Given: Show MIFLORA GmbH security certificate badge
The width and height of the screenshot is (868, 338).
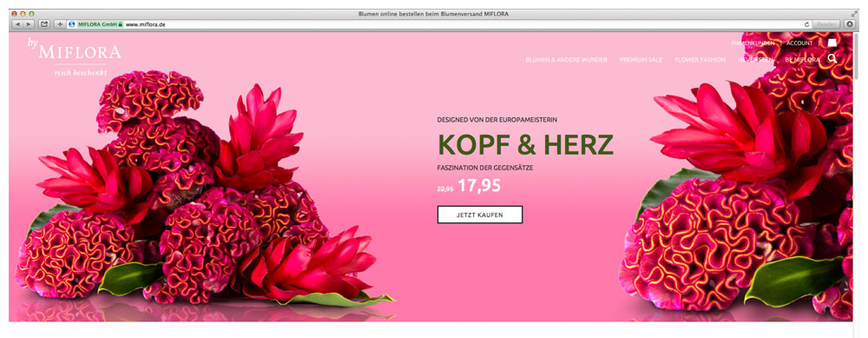Looking at the screenshot, I should [x=100, y=24].
